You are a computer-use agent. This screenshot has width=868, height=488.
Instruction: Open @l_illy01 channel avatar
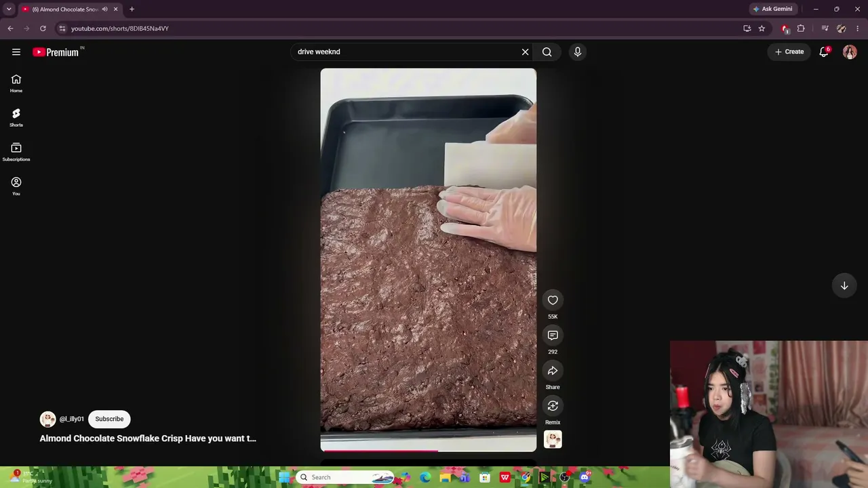[47, 419]
